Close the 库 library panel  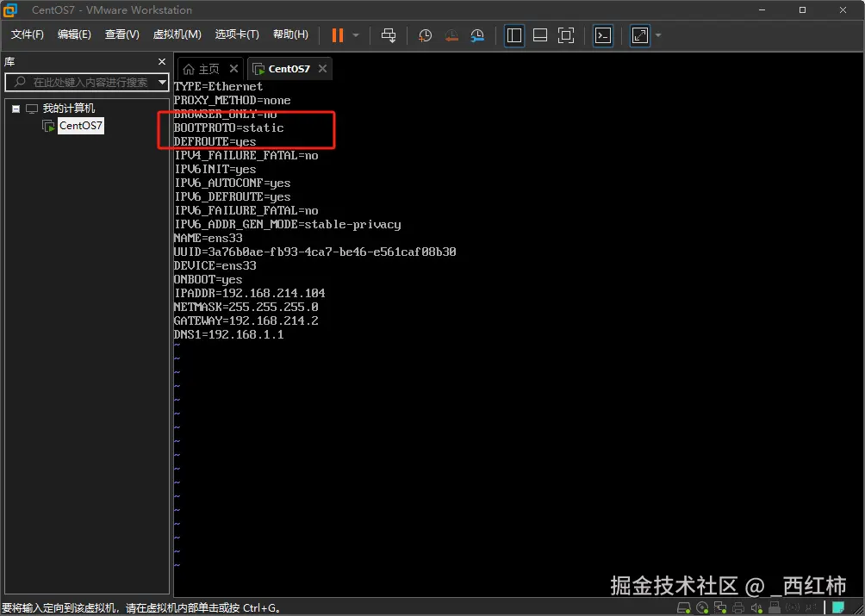pos(162,62)
